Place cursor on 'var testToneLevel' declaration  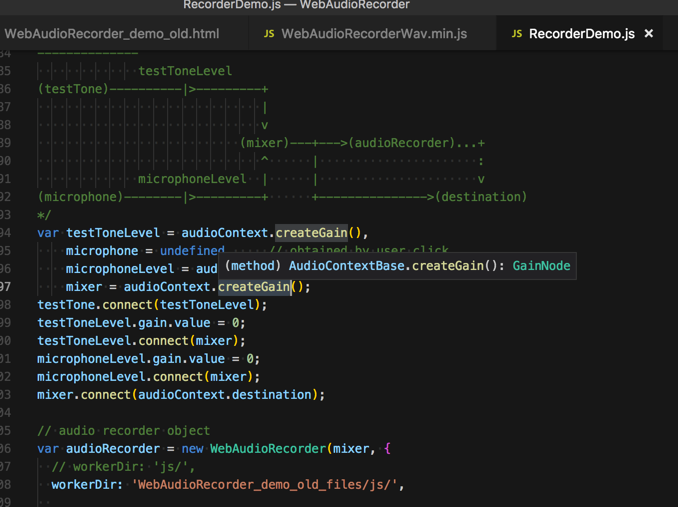tap(98, 233)
